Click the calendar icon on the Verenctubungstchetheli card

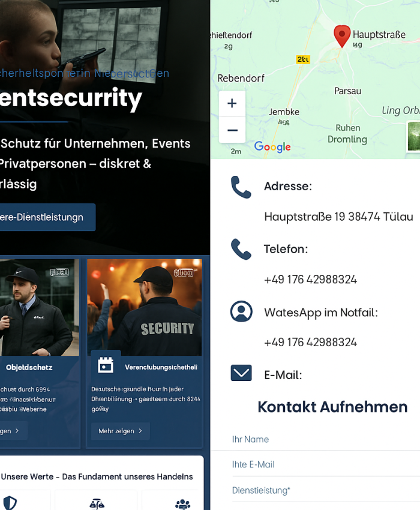pyautogui.click(x=105, y=364)
